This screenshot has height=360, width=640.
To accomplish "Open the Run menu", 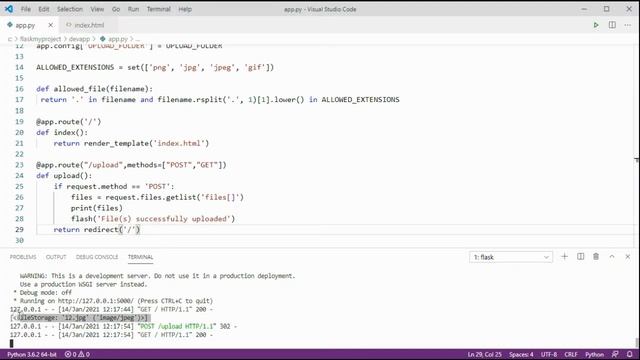I will pyautogui.click(x=133, y=9).
